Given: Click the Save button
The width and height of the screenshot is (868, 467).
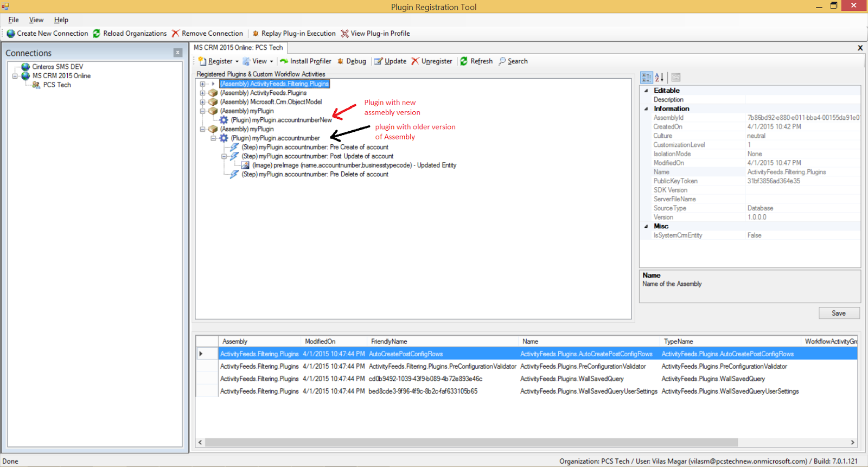Looking at the screenshot, I should 839,313.
